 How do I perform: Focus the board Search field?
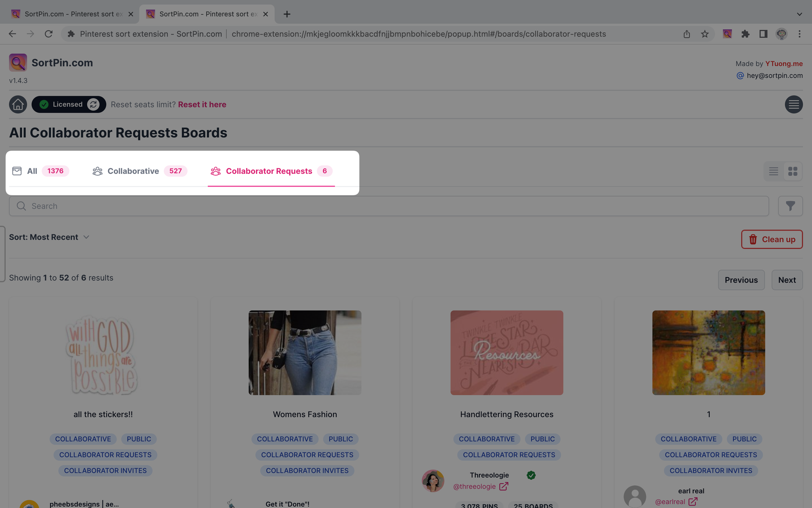(389, 206)
